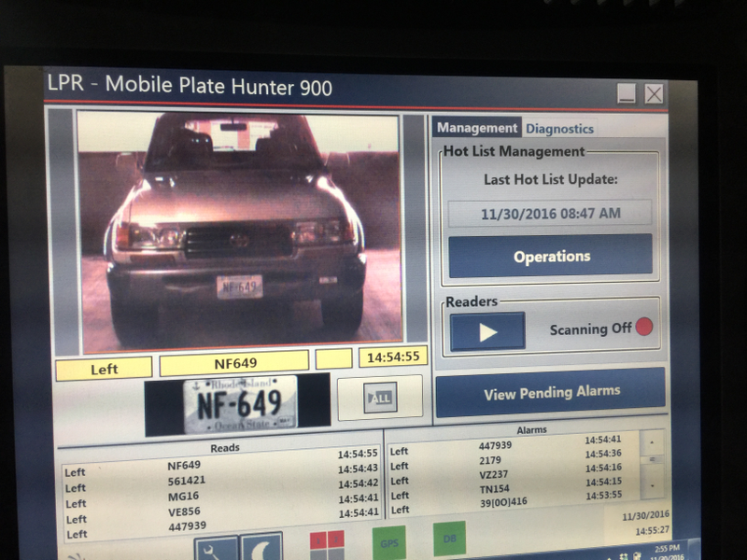Select the VE856 row in Reads
747x560 pixels.
[221, 510]
